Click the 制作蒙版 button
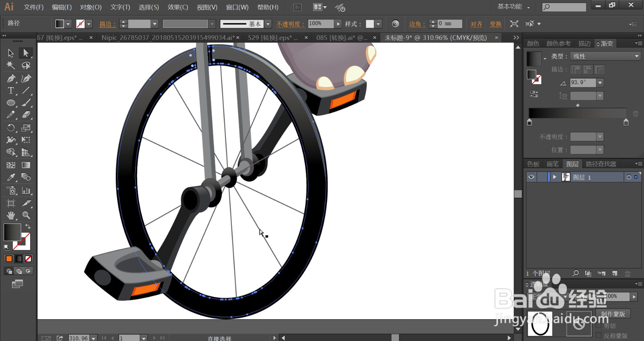644x341 pixels. click(x=613, y=314)
